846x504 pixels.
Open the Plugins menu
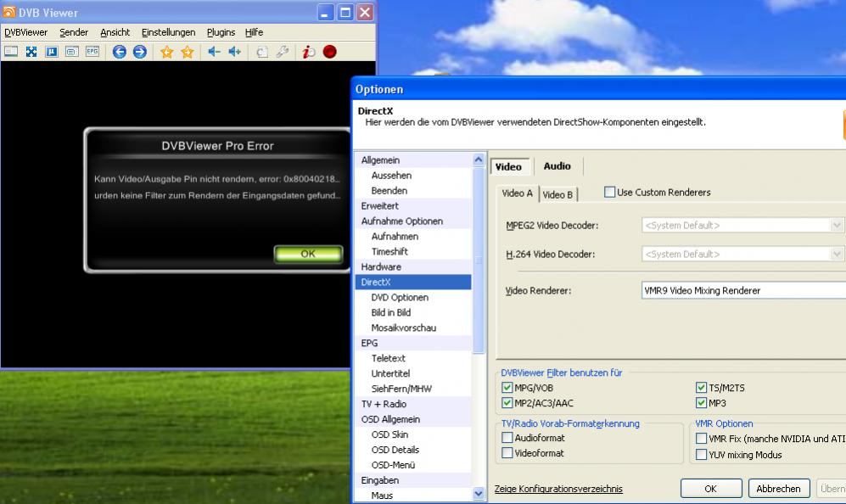[221, 32]
